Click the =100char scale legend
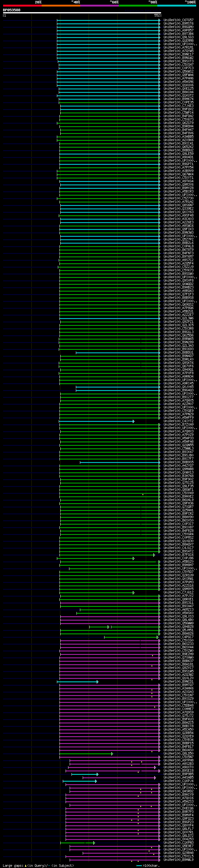This screenshot has width=199, height=868. (148, 866)
